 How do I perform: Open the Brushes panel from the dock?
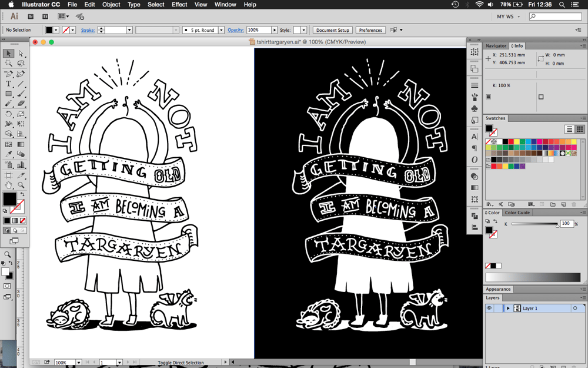(475, 97)
